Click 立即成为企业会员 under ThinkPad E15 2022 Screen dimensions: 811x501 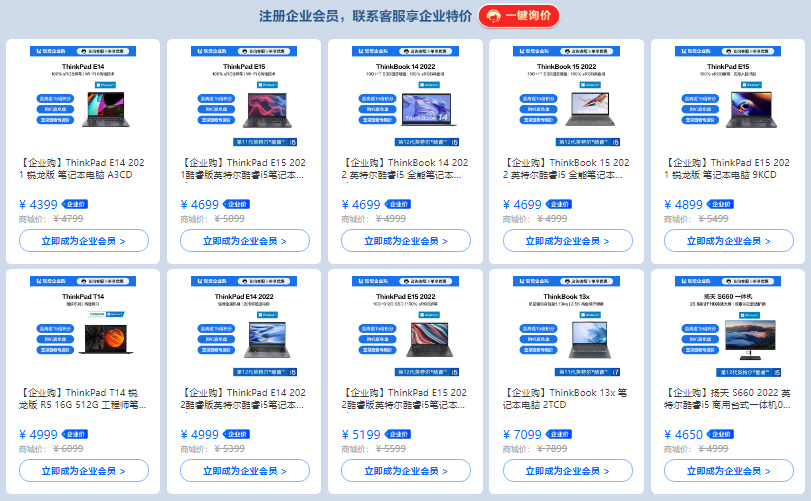pos(406,471)
